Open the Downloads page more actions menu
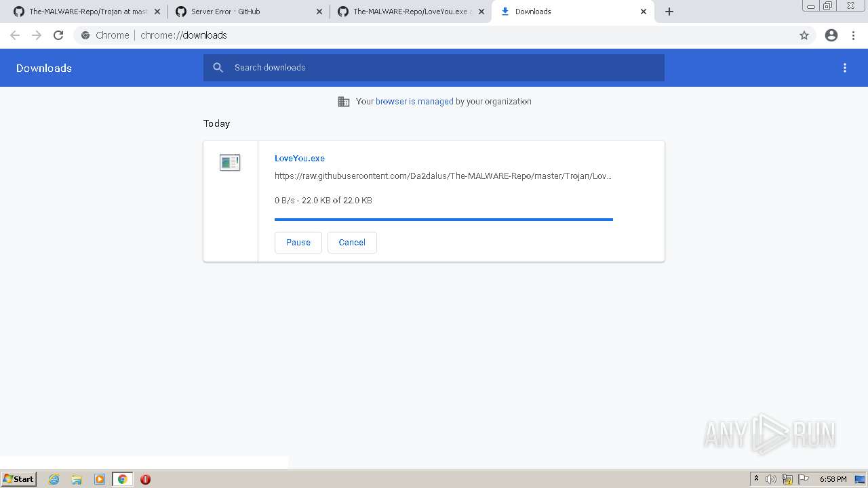 [x=845, y=68]
